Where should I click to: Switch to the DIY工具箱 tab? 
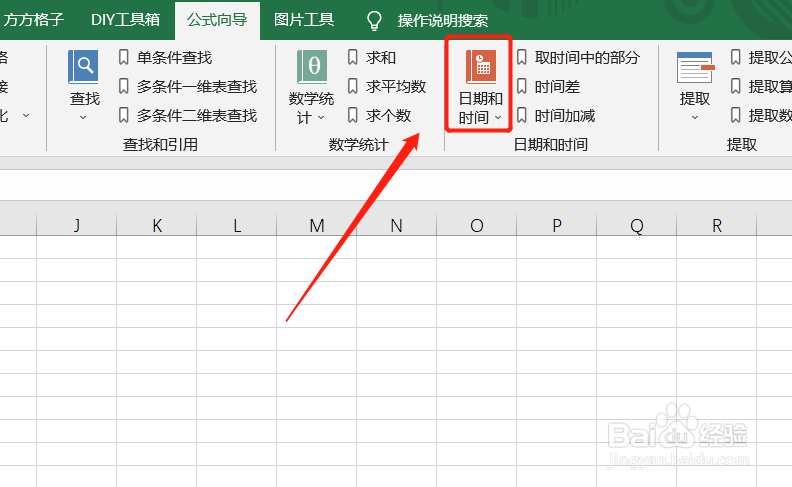point(125,20)
